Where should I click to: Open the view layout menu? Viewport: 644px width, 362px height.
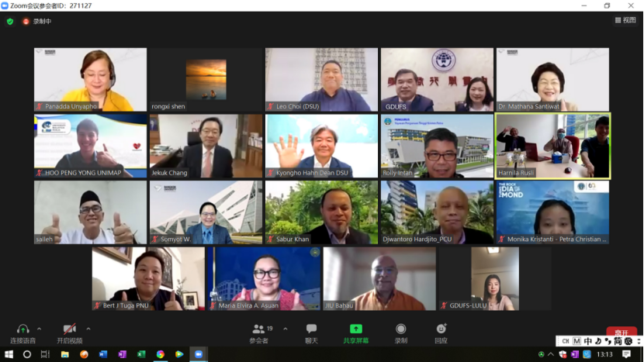625,21
